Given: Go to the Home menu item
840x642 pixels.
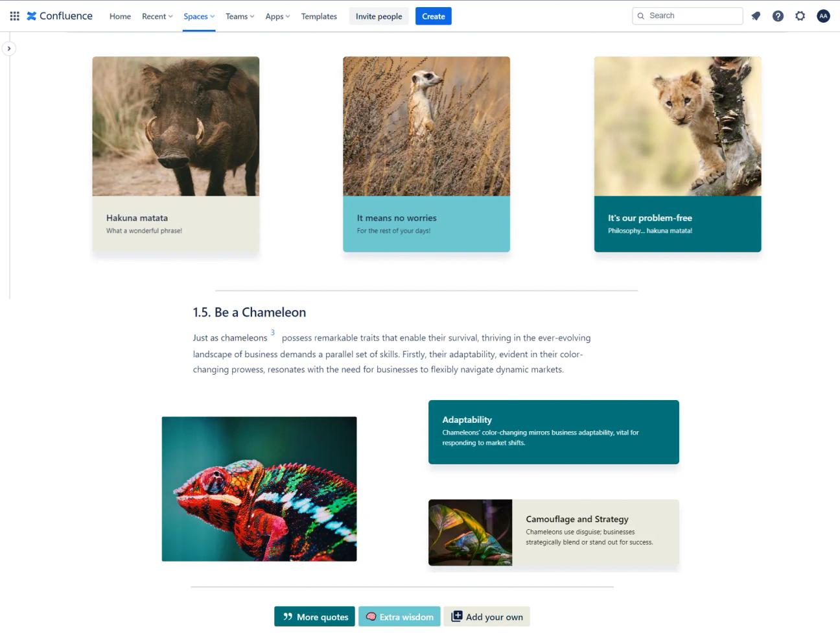Looking at the screenshot, I should 120,16.
